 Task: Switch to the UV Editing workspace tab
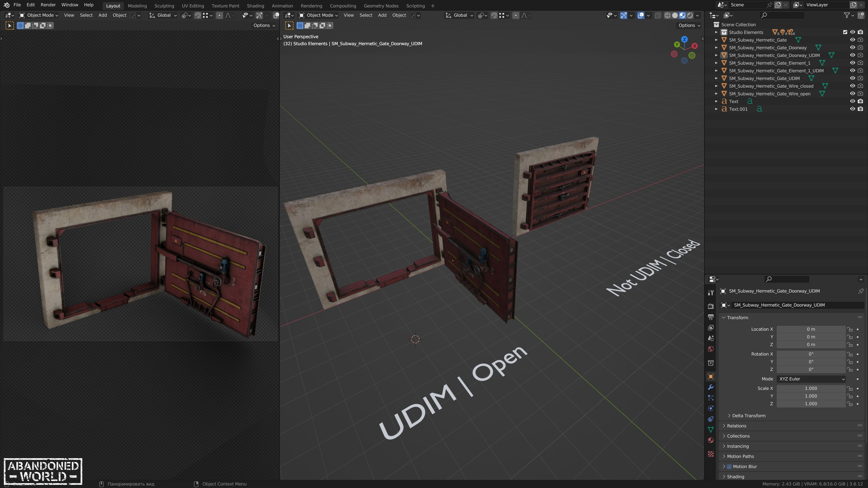coord(193,6)
